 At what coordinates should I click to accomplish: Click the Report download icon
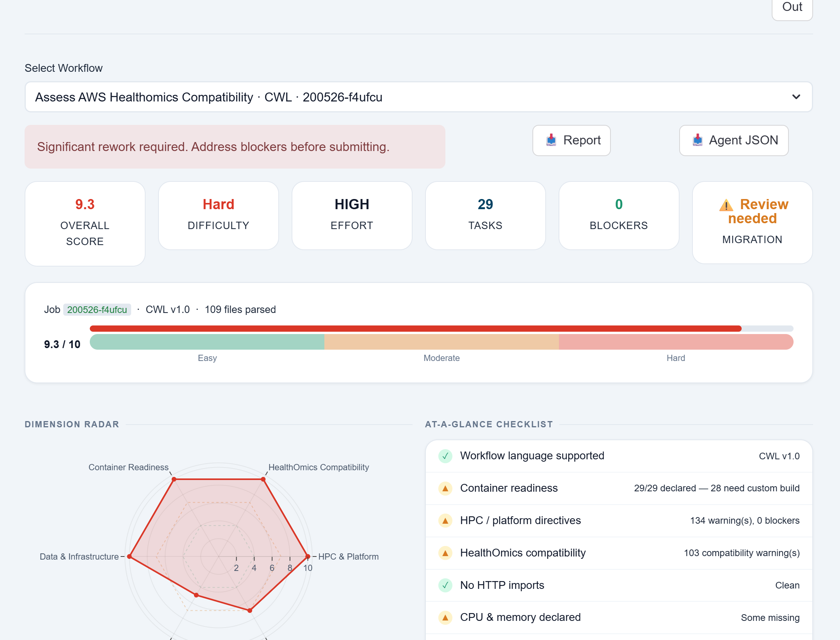click(x=551, y=140)
